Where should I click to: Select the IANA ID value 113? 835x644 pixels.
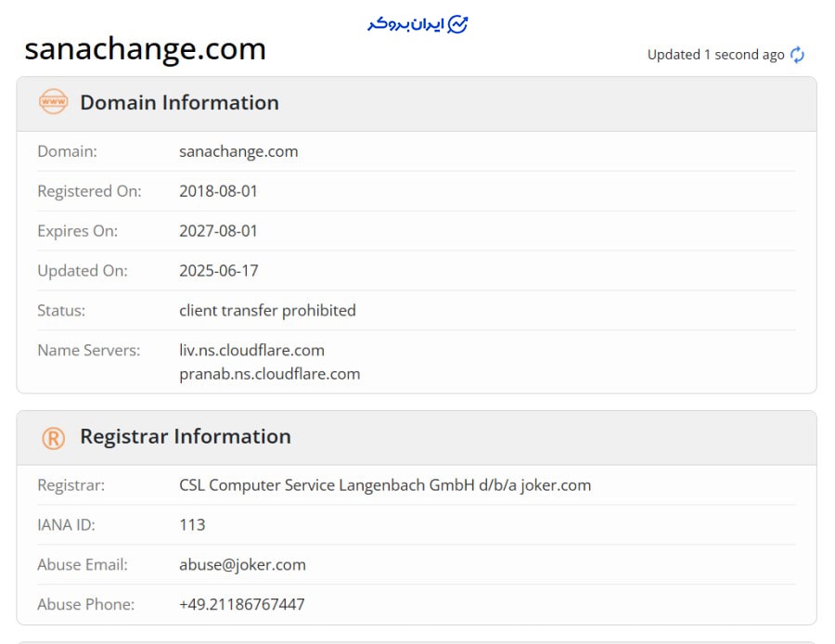[192, 524]
